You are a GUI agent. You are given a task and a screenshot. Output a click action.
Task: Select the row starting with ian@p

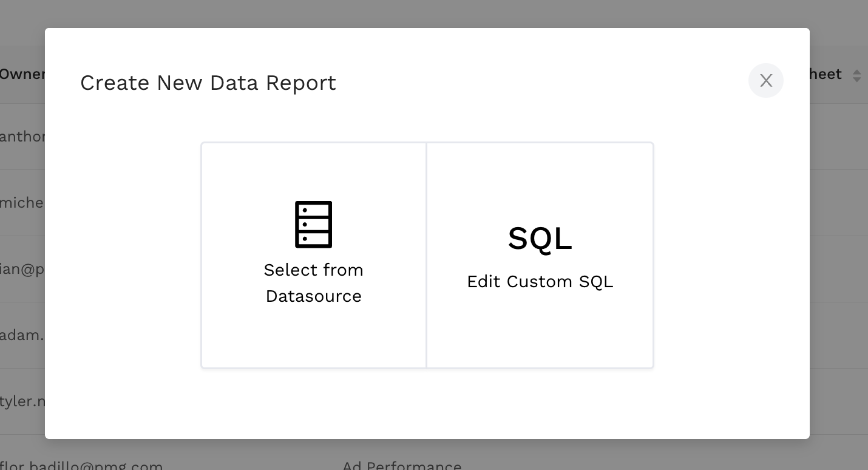[x=22, y=269]
